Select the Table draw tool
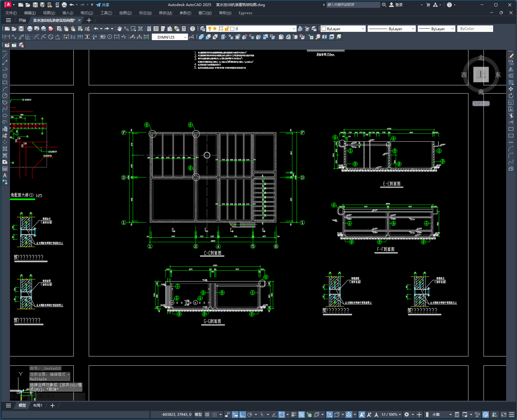This screenshot has height=420, width=517. pyautogui.click(x=5, y=169)
